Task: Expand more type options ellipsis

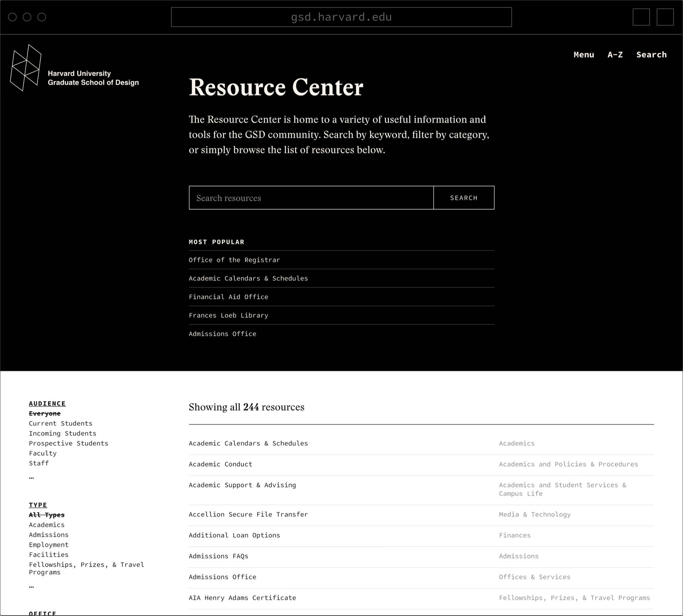Action: pyautogui.click(x=31, y=586)
